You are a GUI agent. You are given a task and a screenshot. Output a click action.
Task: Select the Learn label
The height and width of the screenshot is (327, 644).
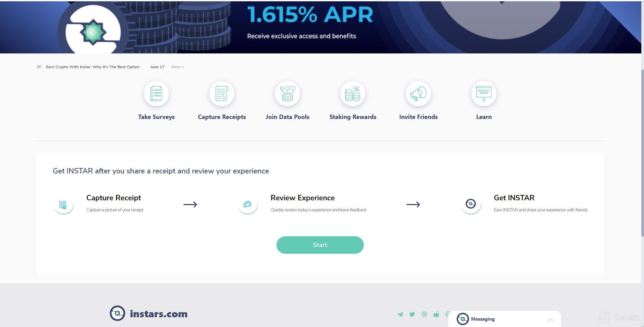pos(484,117)
